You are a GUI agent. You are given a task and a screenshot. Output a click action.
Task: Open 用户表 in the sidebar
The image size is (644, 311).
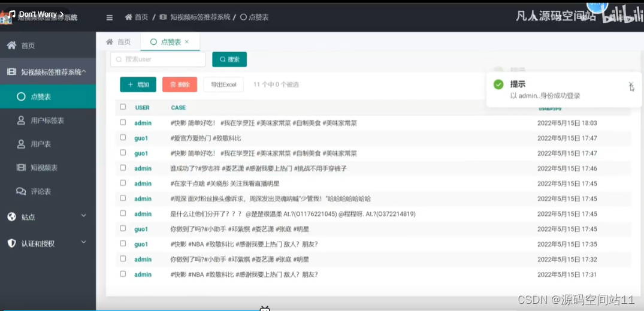click(x=48, y=144)
